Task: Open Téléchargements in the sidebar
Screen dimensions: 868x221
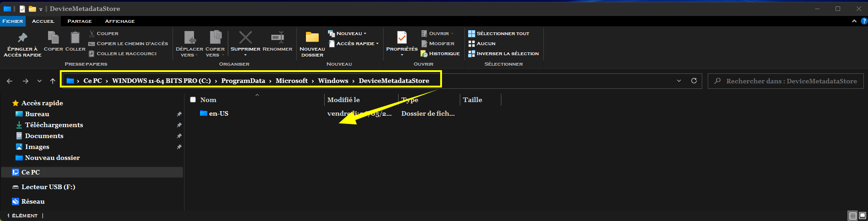Action: click(54, 125)
